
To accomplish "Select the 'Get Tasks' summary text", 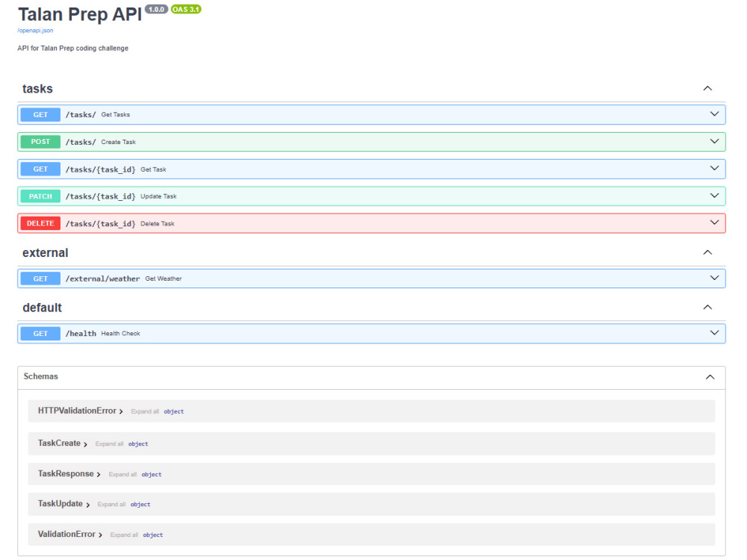I will click(115, 115).
